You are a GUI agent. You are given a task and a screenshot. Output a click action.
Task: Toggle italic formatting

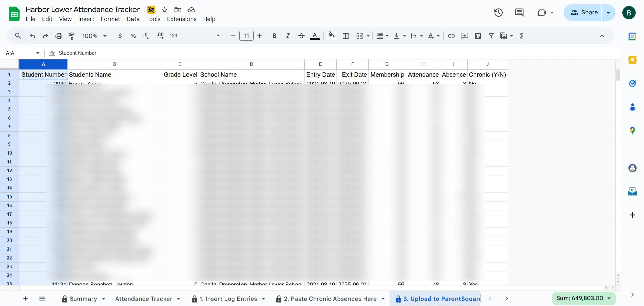coord(288,36)
